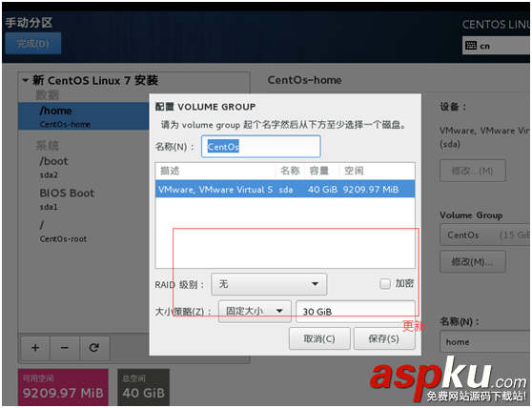Click the 空闲 column header
This screenshot has width=532, height=408.
pos(377,171)
